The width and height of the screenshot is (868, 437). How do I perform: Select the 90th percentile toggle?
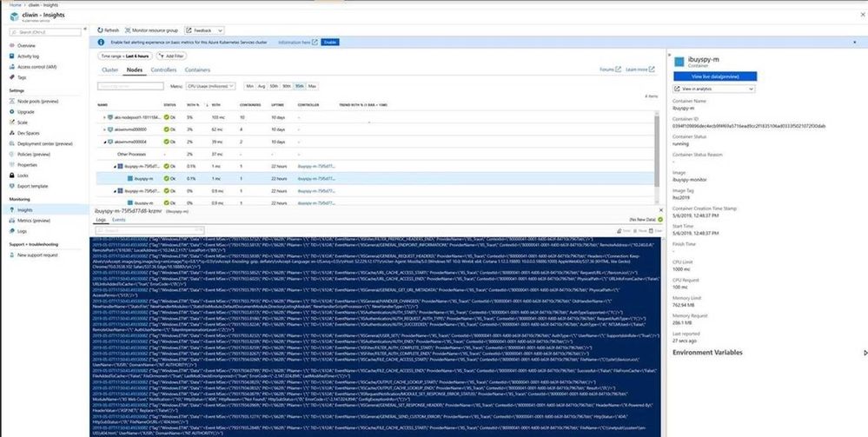click(287, 86)
